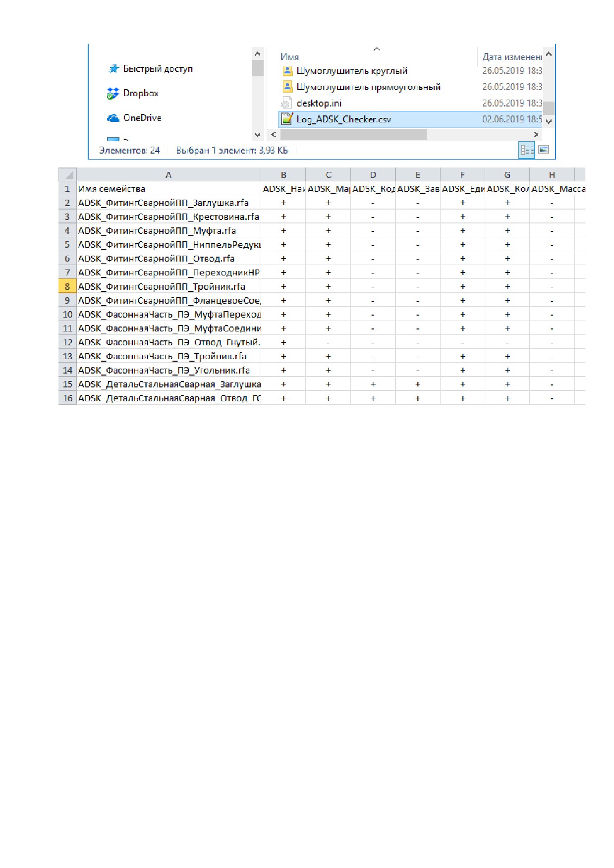
Task: Click file list vertical scroll up arrow
Action: (x=549, y=54)
